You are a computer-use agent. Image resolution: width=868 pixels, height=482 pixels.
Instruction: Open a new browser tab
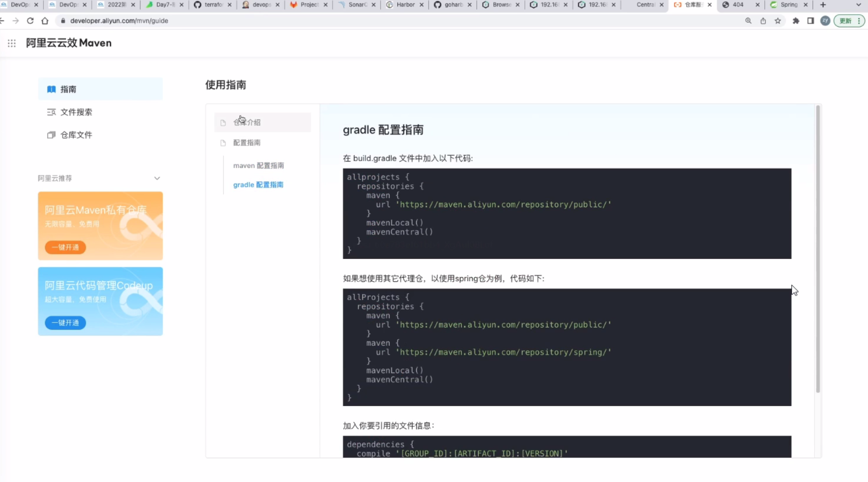point(823,4)
